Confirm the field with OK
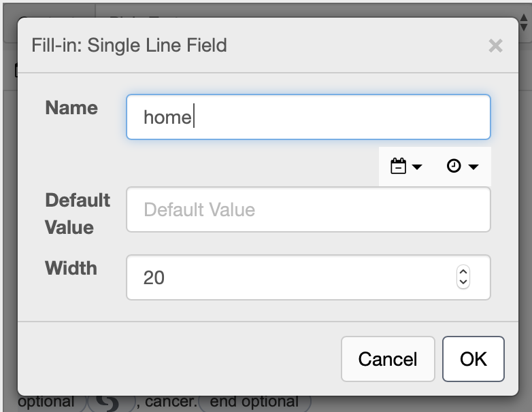Image resolution: width=532 pixels, height=412 pixels. coord(473,359)
